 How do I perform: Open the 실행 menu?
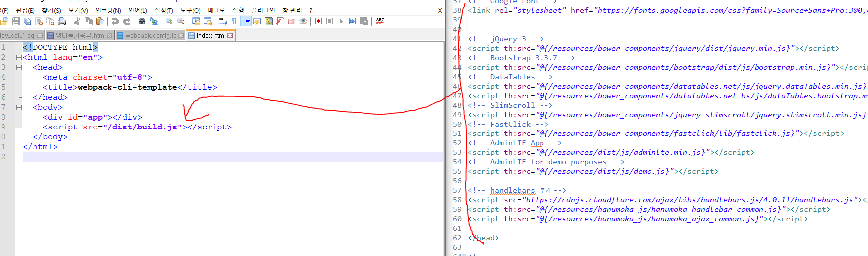(238, 10)
